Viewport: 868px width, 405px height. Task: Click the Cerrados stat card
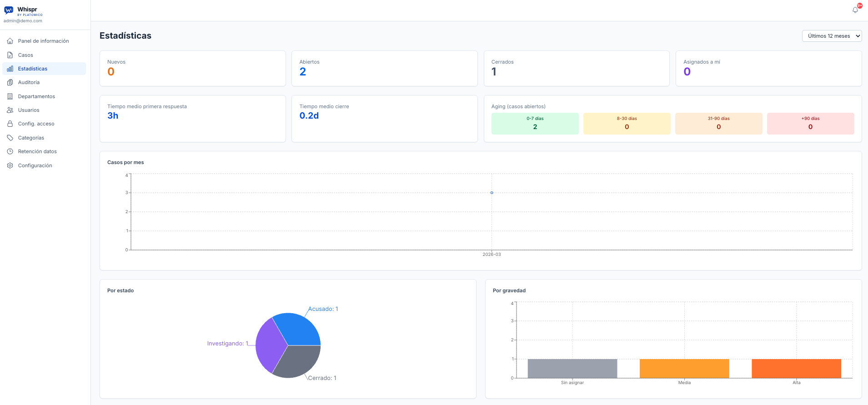point(576,68)
